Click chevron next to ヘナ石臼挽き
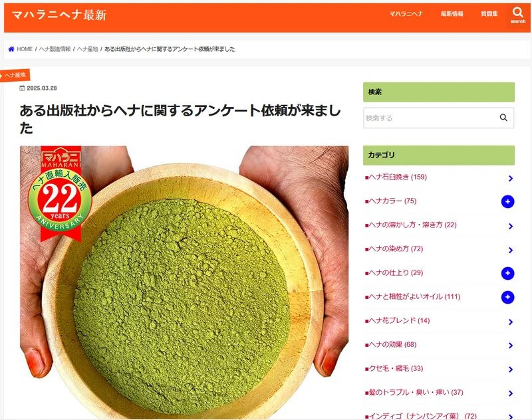This screenshot has height=420, width=532. pyautogui.click(x=511, y=178)
